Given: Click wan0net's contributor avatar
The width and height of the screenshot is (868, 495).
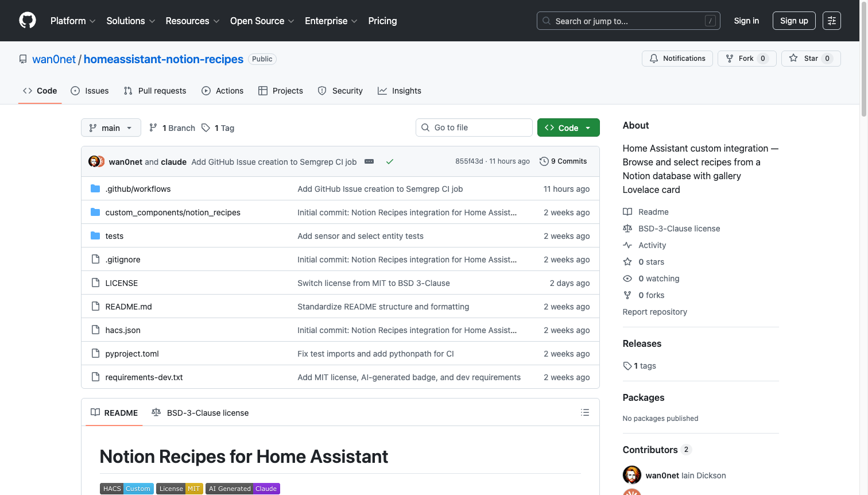Looking at the screenshot, I should 631,475.
